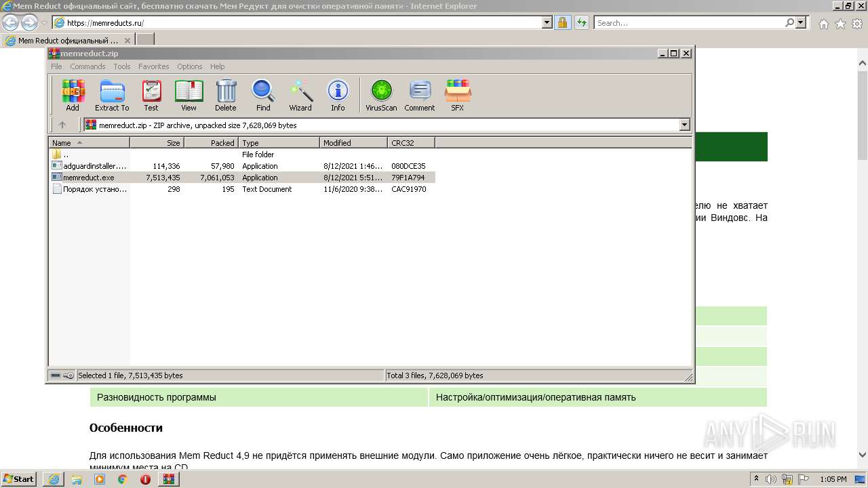The image size is (868, 488).
Task: Click the security lock icon in address bar
Action: [562, 22]
